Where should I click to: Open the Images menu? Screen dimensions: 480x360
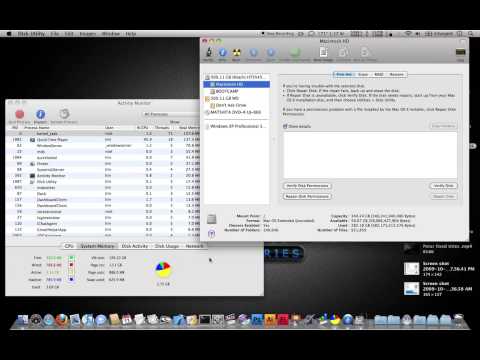tap(87, 34)
